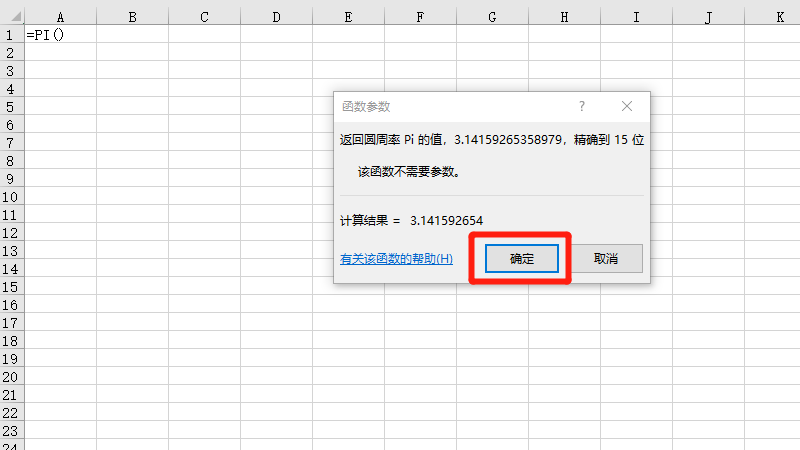
Task: Click column C header
Action: coord(204,17)
